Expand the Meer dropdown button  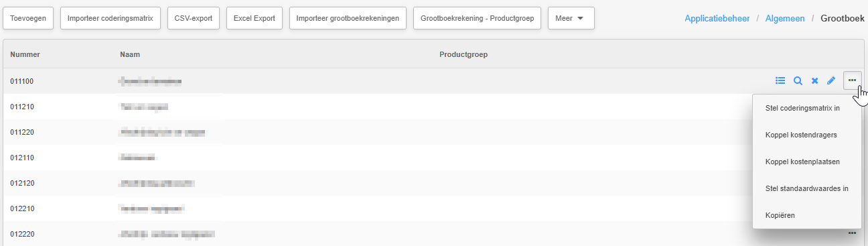[571, 19]
